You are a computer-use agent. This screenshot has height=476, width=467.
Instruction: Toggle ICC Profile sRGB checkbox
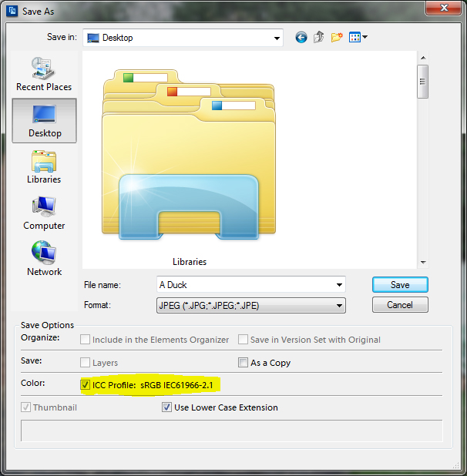click(x=85, y=385)
